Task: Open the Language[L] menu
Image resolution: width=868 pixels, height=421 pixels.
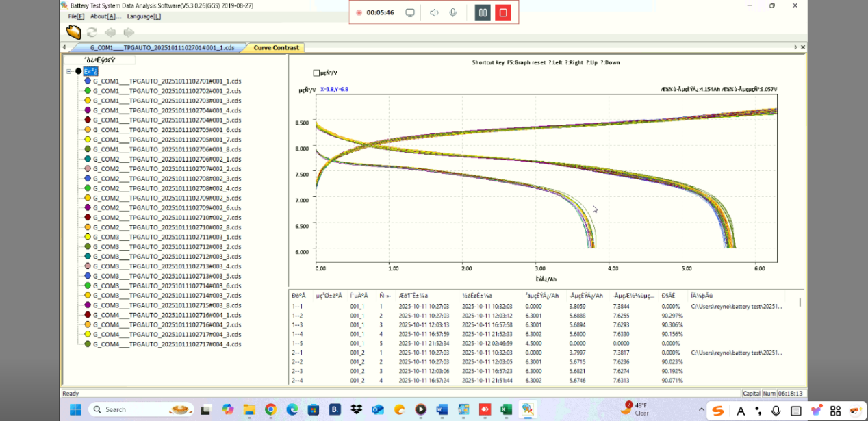Action: coord(144,16)
